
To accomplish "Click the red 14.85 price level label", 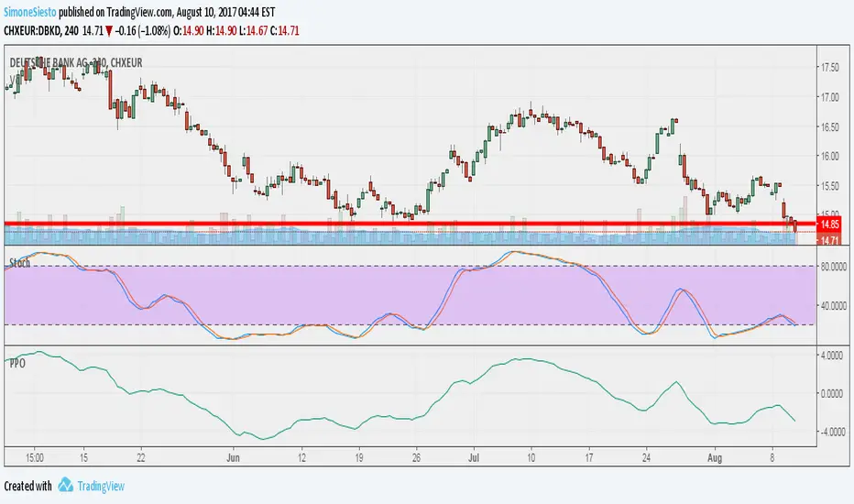I will (x=829, y=224).
